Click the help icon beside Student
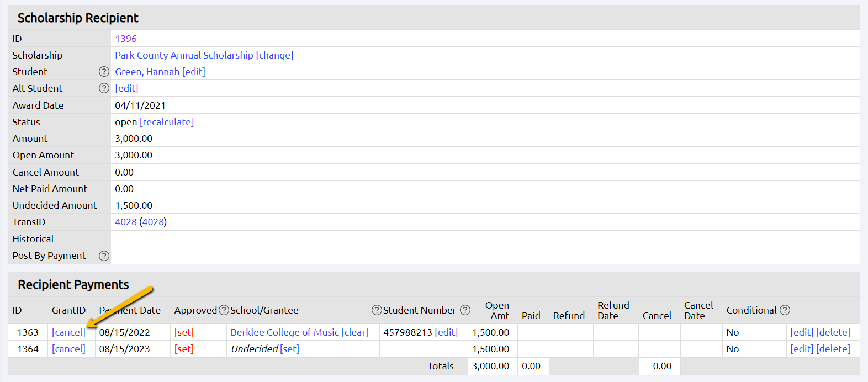This screenshot has width=868, height=382. (104, 72)
